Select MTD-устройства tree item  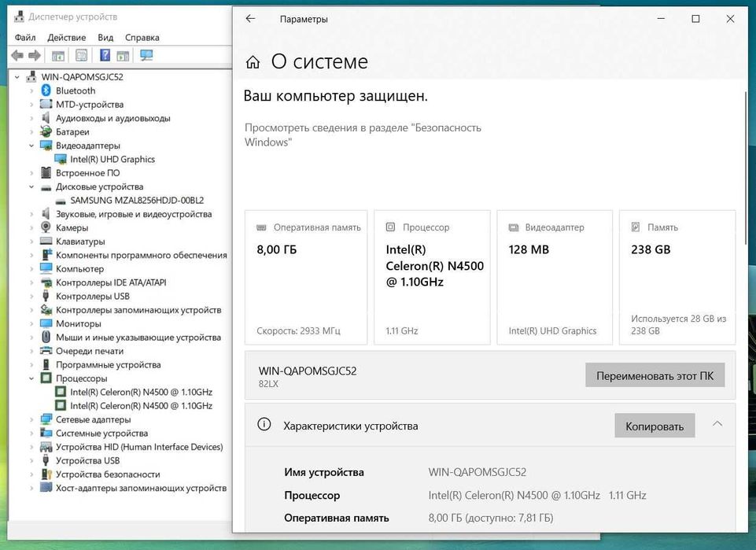click(90, 104)
